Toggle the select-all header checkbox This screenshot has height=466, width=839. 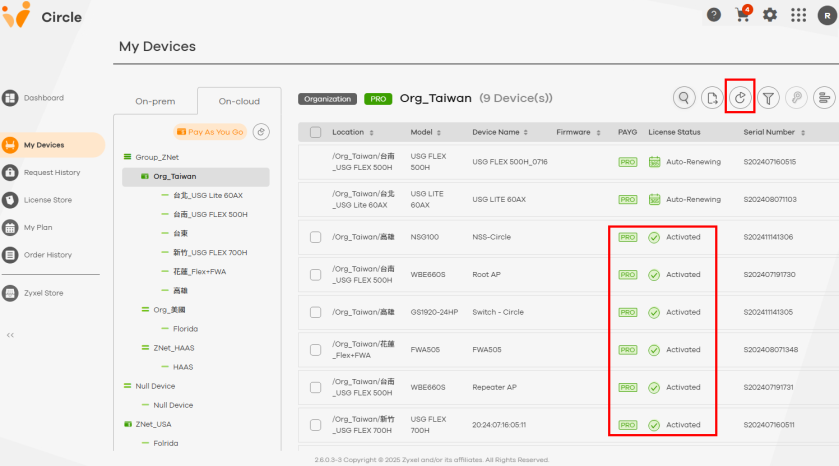click(316, 132)
